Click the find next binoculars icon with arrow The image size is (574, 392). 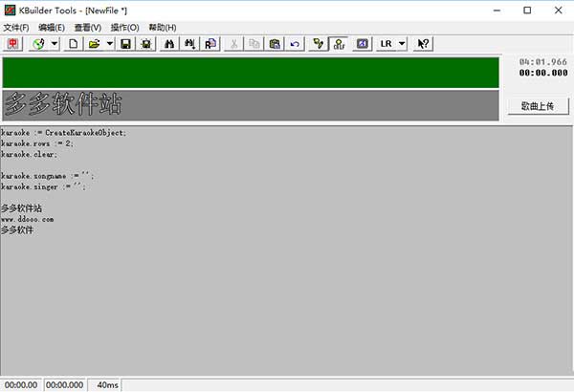pos(189,44)
